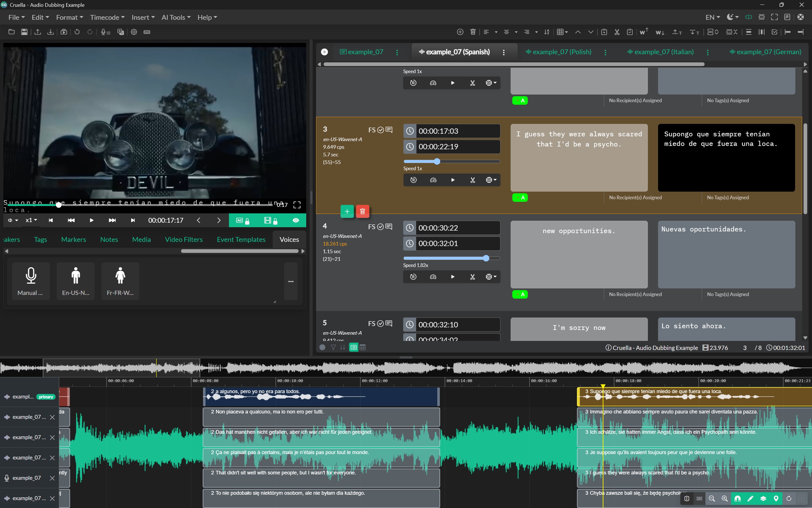Toggle the subtitle lock in player
This screenshot has height=508, width=812.
coord(242,220)
